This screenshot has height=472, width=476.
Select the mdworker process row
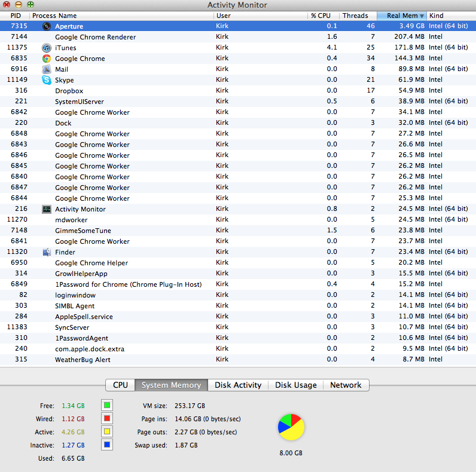point(238,220)
